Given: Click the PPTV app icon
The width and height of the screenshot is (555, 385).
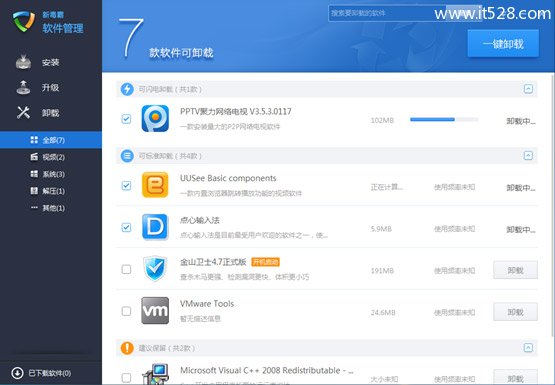Looking at the screenshot, I should point(155,119).
